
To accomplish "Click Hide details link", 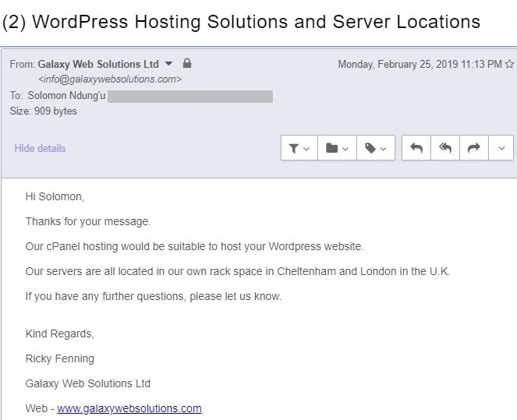I will [x=40, y=148].
